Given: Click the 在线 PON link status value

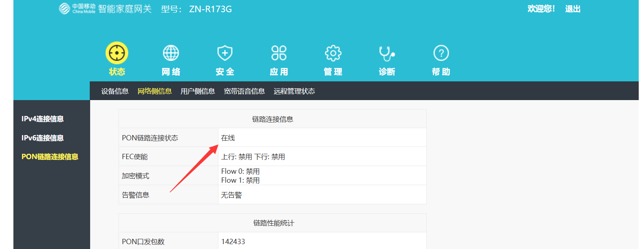Looking at the screenshot, I should coord(228,138).
